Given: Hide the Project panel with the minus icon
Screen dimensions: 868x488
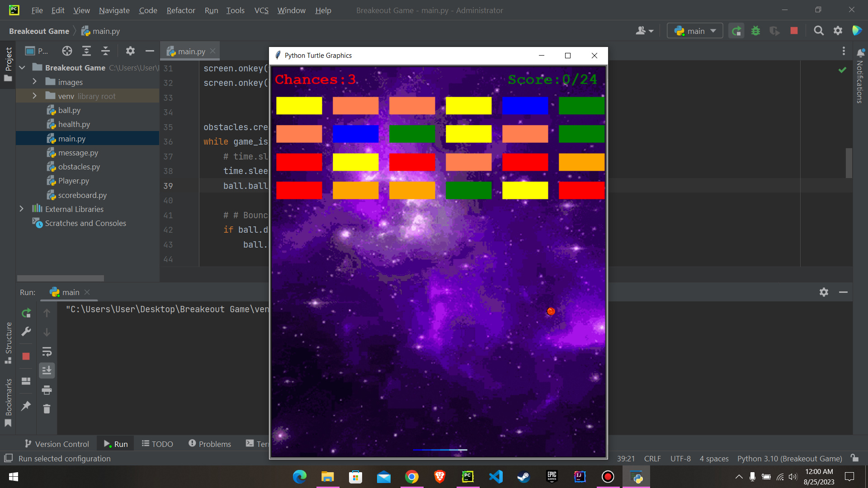Looking at the screenshot, I should click(150, 51).
